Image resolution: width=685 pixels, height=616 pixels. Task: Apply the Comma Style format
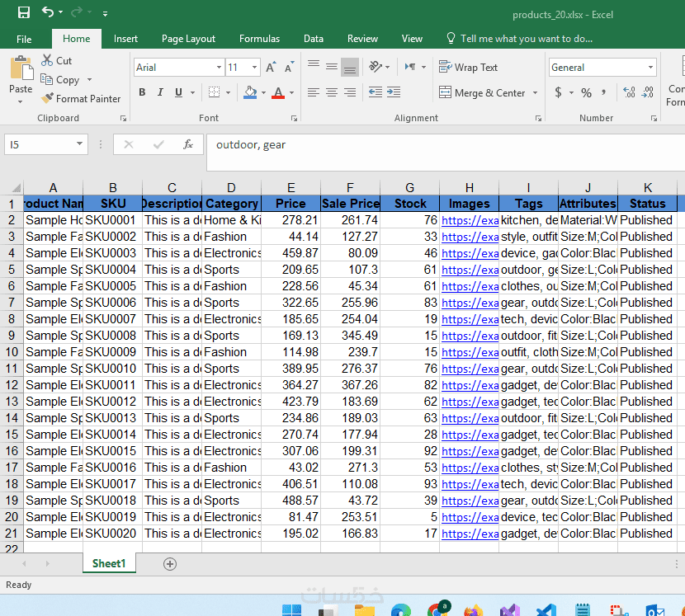[x=604, y=92]
